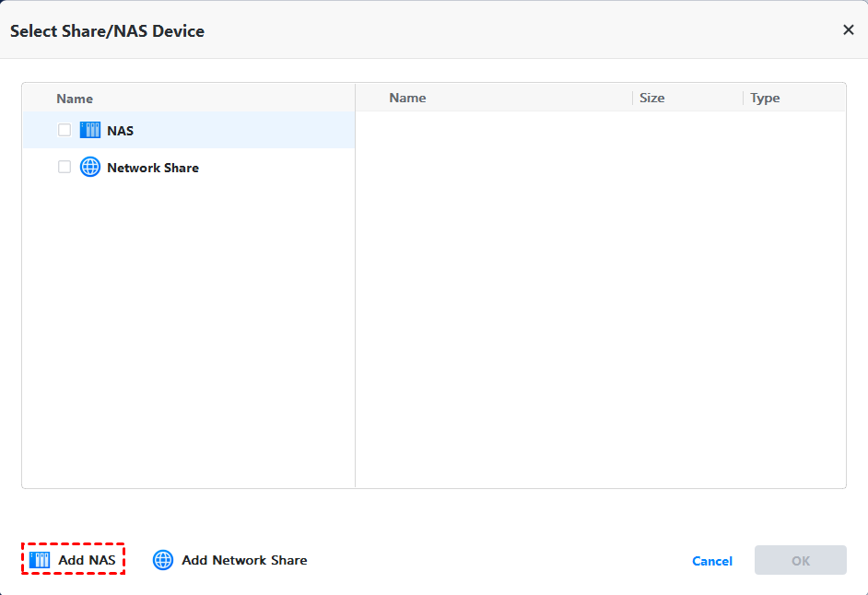The image size is (868, 595).
Task: Confirm with the OK button
Action: [x=800, y=560]
